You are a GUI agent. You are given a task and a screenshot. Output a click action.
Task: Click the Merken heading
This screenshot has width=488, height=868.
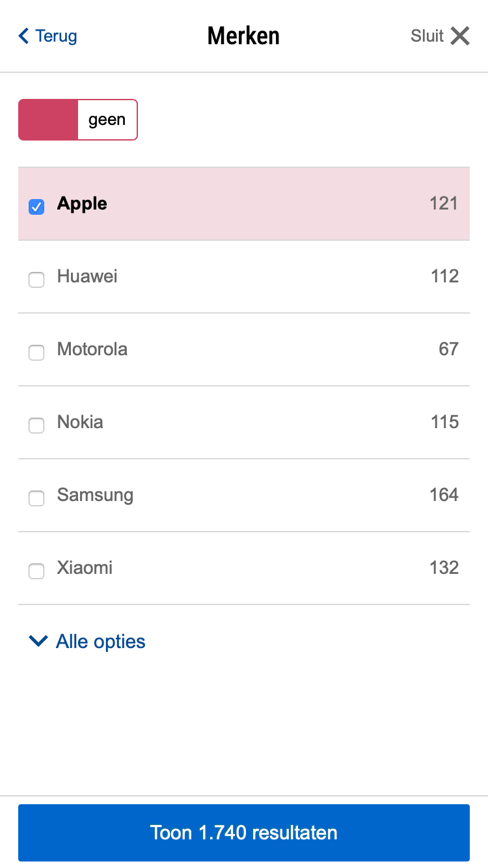pos(243,36)
